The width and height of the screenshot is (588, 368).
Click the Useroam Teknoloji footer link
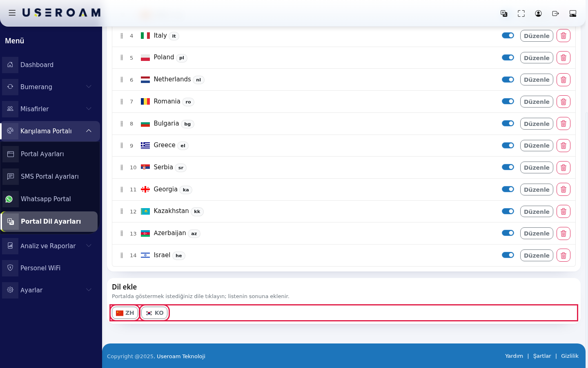[x=181, y=357]
